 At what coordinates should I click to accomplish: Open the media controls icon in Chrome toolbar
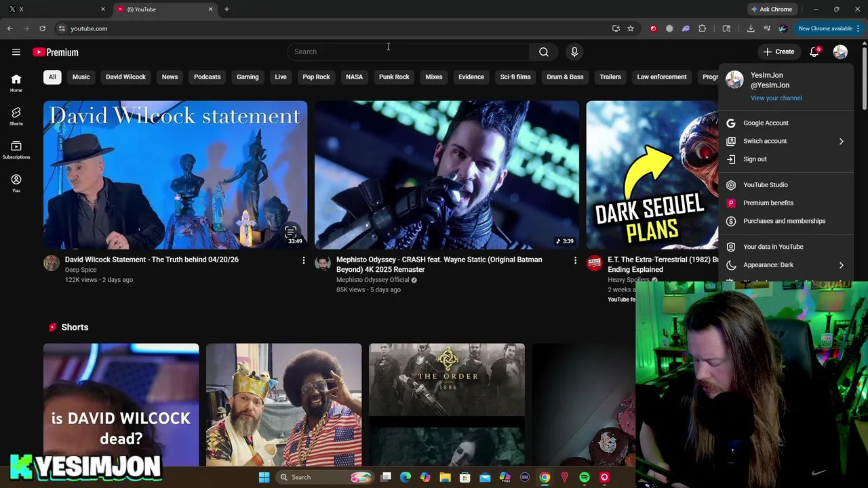pos(767,28)
